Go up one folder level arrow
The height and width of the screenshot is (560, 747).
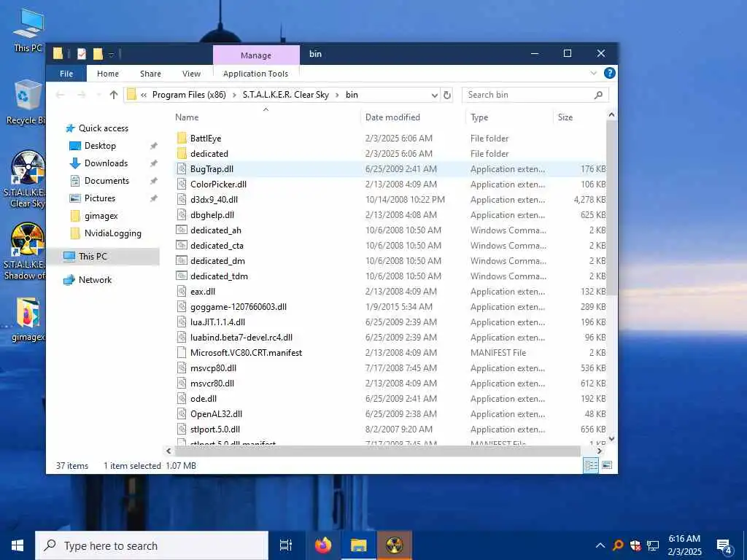click(113, 95)
